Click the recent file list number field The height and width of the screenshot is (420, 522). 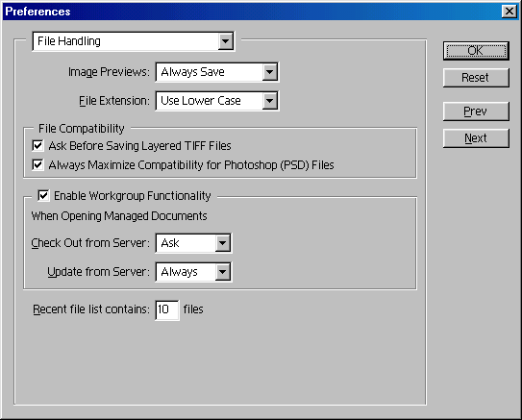[x=167, y=309]
